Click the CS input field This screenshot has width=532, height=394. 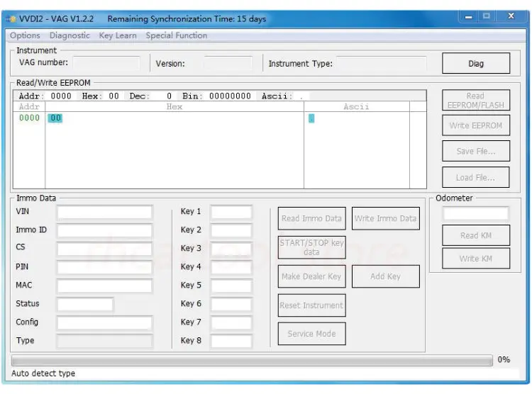point(105,249)
